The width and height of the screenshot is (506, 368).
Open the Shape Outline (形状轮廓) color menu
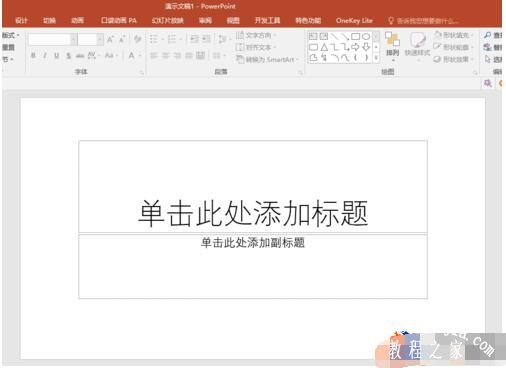[x=454, y=47]
